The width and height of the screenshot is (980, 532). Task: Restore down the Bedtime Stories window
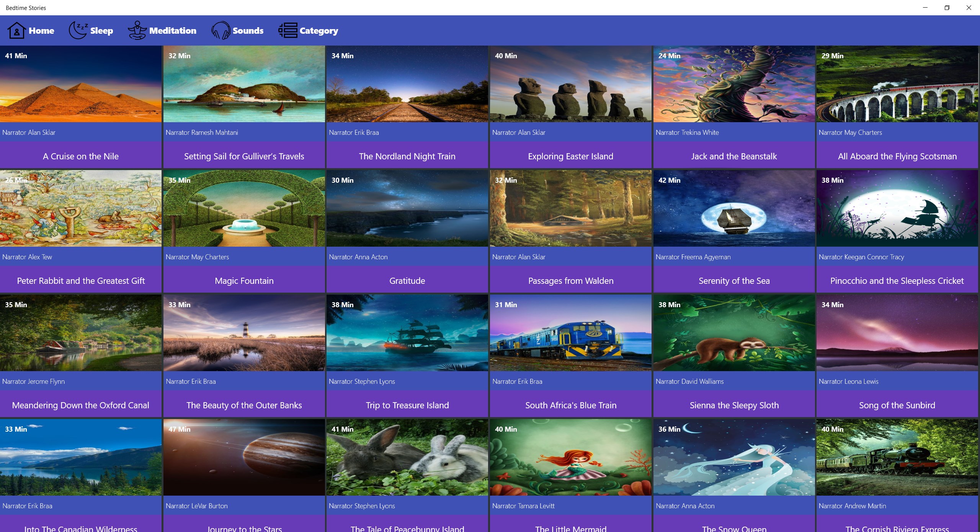947,8
